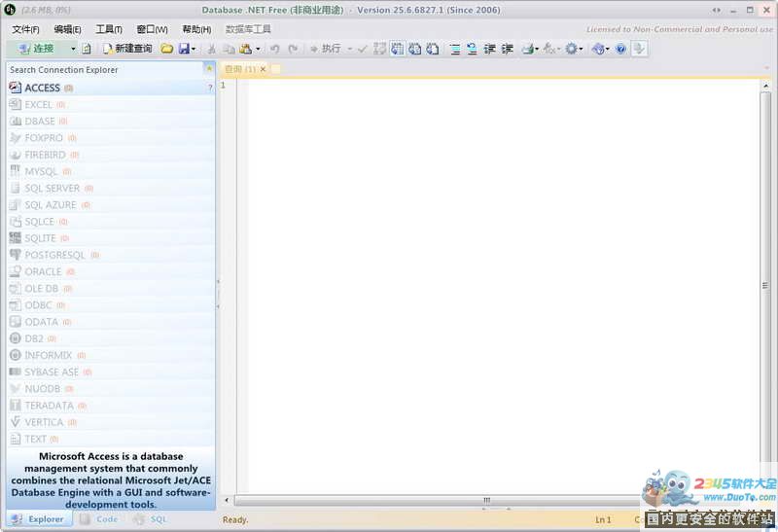Click the printer export icon
778x532 pixels.
[x=528, y=49]
